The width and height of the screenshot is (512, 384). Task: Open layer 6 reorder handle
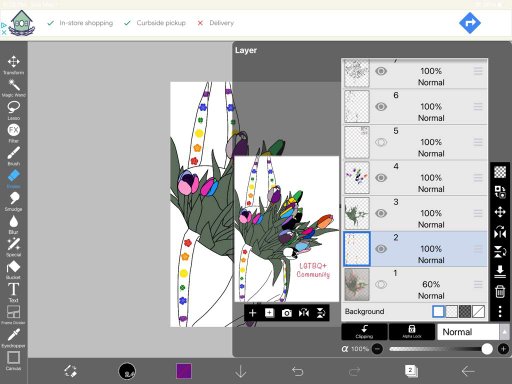[x=478, y=107]
